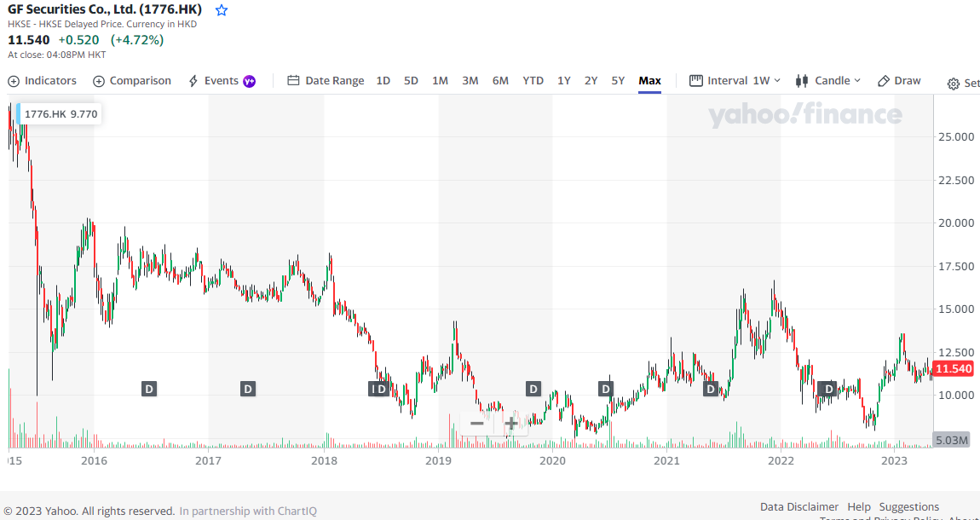The width and height of the screenshot is (980, 520).
Task: Select the 3M range
Action: 470,81
